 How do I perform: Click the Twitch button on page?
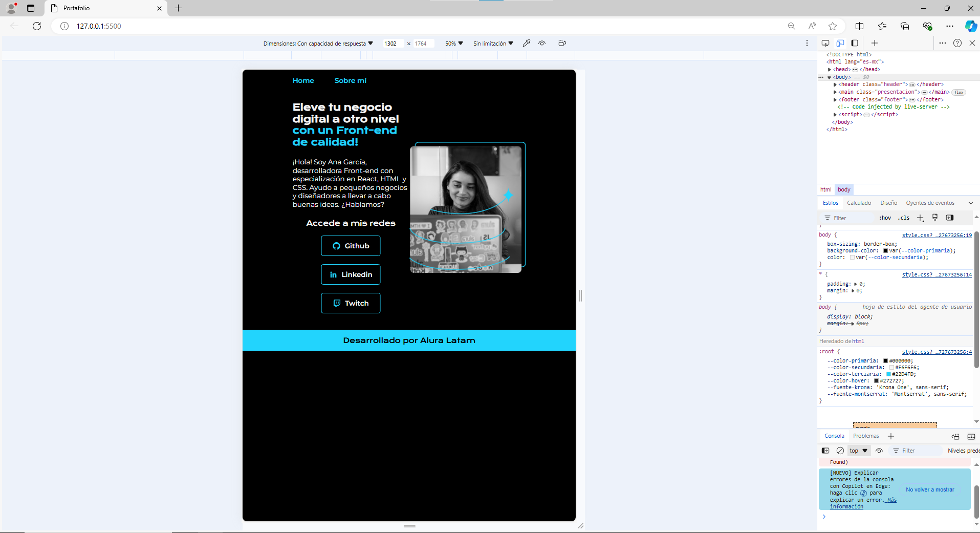click(x=351, y=303)
